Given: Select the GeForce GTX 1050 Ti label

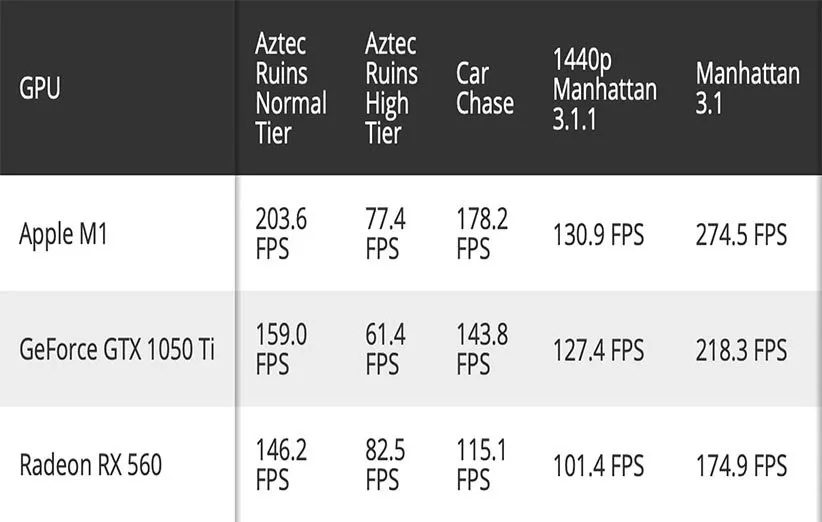Looking at the screenshot, I should pos(116,350).
